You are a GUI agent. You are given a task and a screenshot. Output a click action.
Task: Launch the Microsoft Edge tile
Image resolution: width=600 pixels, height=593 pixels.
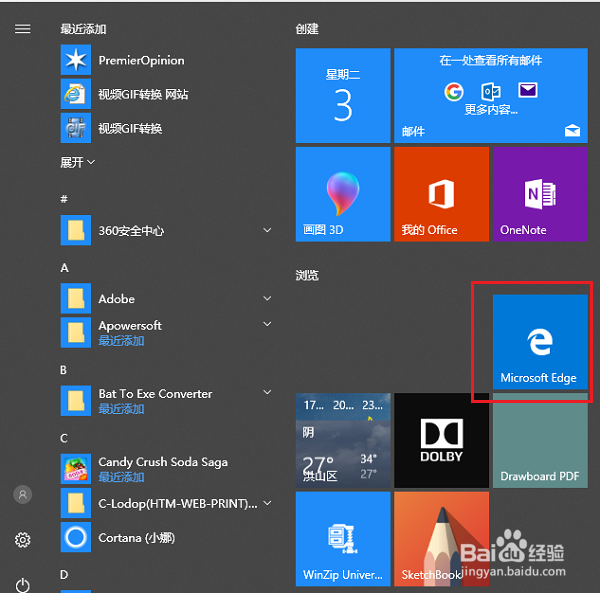click(x=540, y=342)
